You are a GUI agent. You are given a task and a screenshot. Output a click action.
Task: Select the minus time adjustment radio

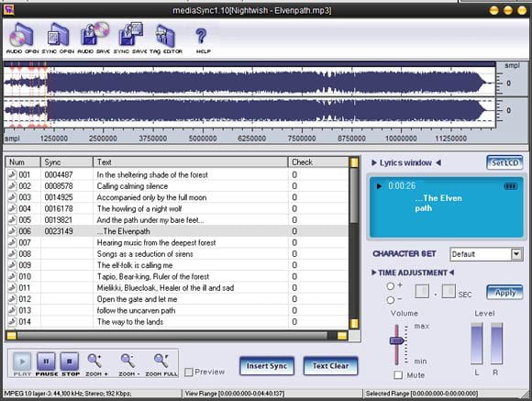tap(391, 300)
